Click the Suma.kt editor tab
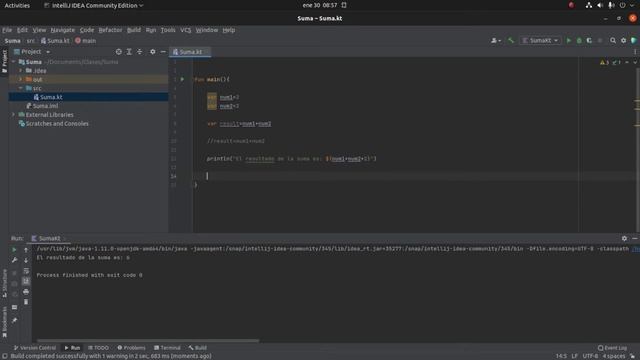 [x=190, y=52]
